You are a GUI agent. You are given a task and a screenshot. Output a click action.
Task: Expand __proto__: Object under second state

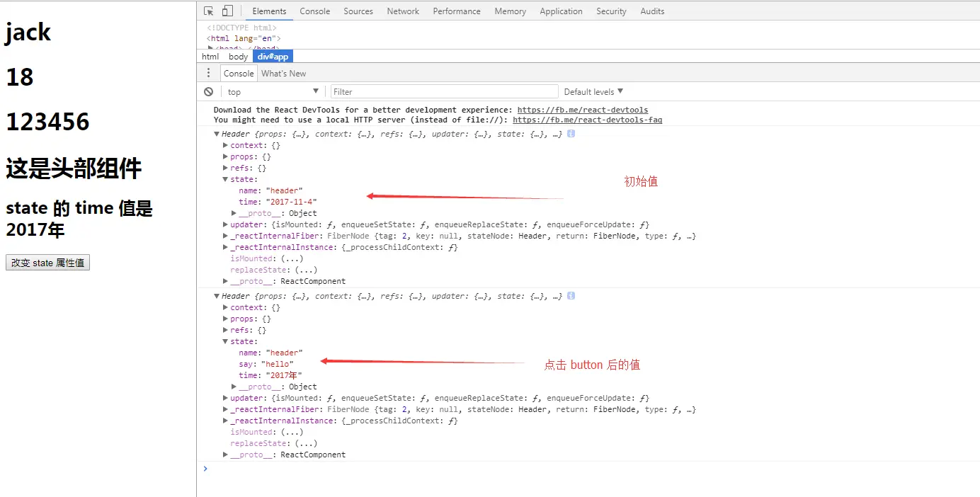(234, 387)
